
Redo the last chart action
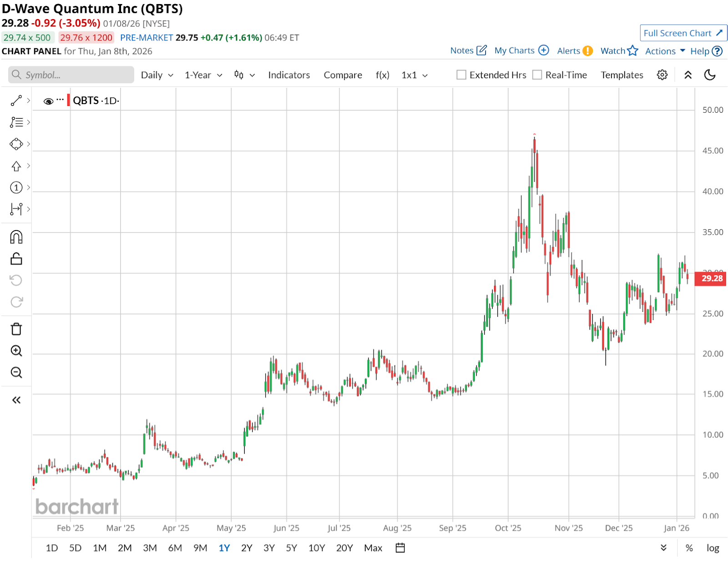click(16, 302)
